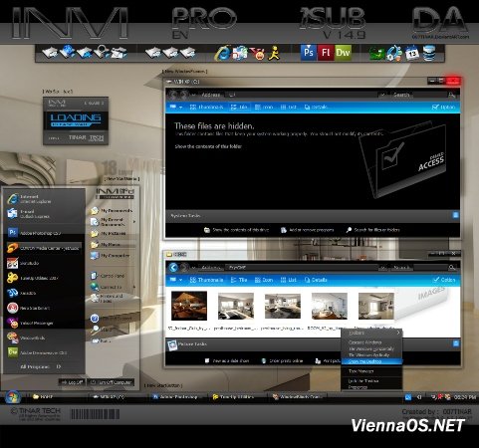479x448 pixels.
Task: Launch Internet Explorer from the dock
Action: (x=222, y=53)
